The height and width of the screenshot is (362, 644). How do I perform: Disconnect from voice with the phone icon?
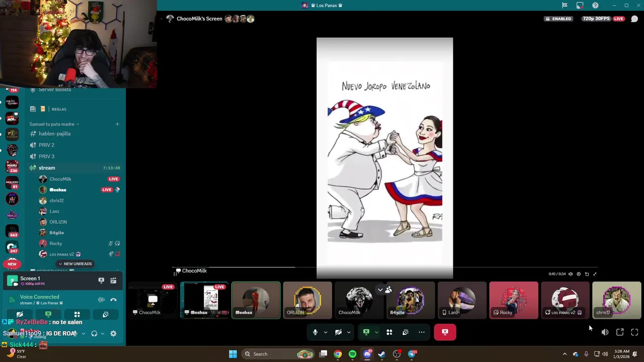pos(113,300)
